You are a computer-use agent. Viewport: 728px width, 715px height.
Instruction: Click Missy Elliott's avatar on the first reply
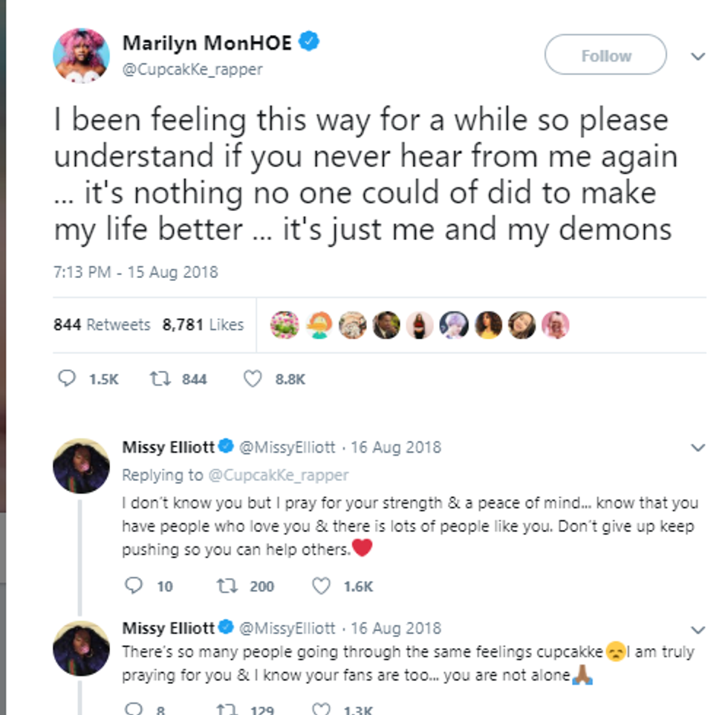[81, 465]
